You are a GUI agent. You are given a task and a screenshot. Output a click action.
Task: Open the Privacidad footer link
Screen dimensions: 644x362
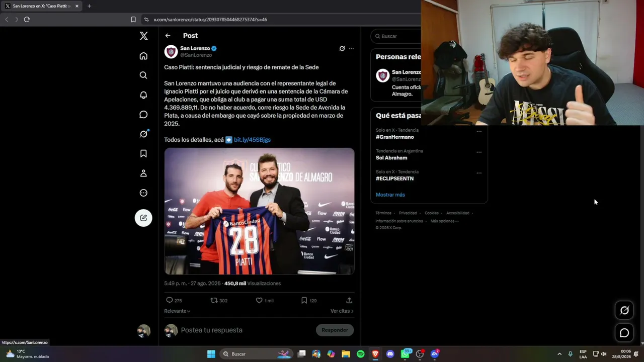coord(408,213)
